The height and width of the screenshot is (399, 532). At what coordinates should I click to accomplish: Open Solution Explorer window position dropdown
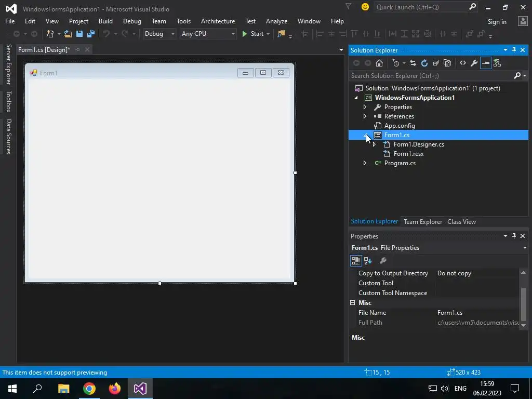506,50
